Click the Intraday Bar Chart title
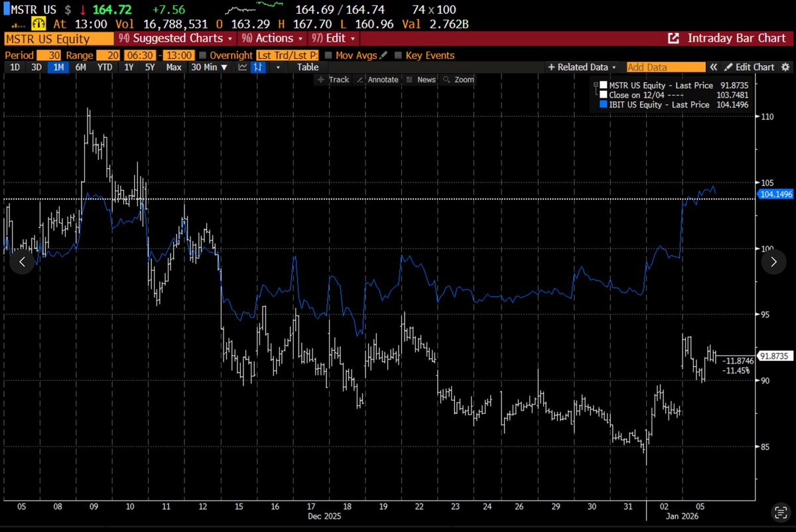Image resolution: width=796 pixels, height=532 pixels. [x=736, y=38]
